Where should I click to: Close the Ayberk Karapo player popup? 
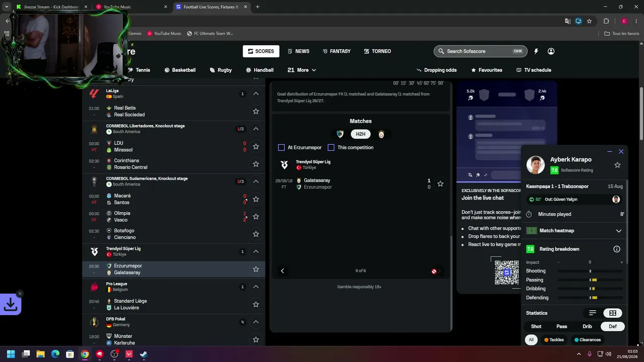pyautogui.click(x=621, y=151)
